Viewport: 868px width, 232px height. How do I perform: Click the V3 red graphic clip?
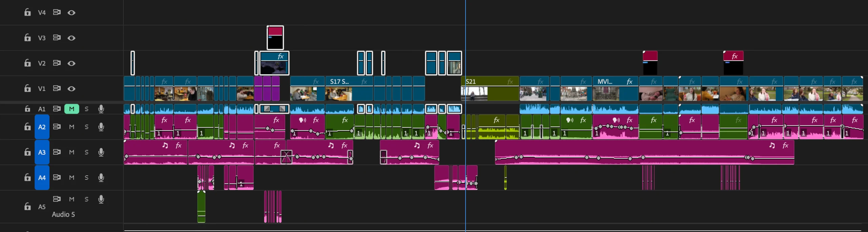(x=275, y=37)
